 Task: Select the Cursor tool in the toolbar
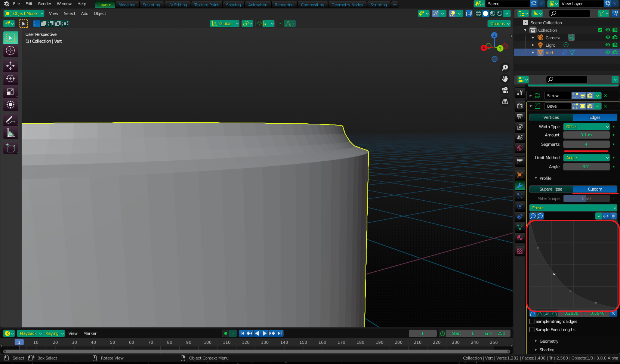[10, 50]
